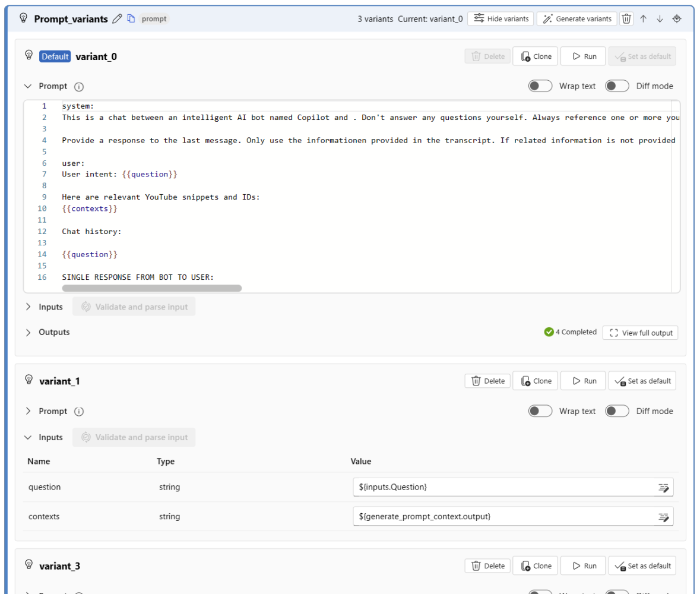The image size is (700, 594).
Task: Enable Wrap text on variant_1
Action: coord(540,410)
